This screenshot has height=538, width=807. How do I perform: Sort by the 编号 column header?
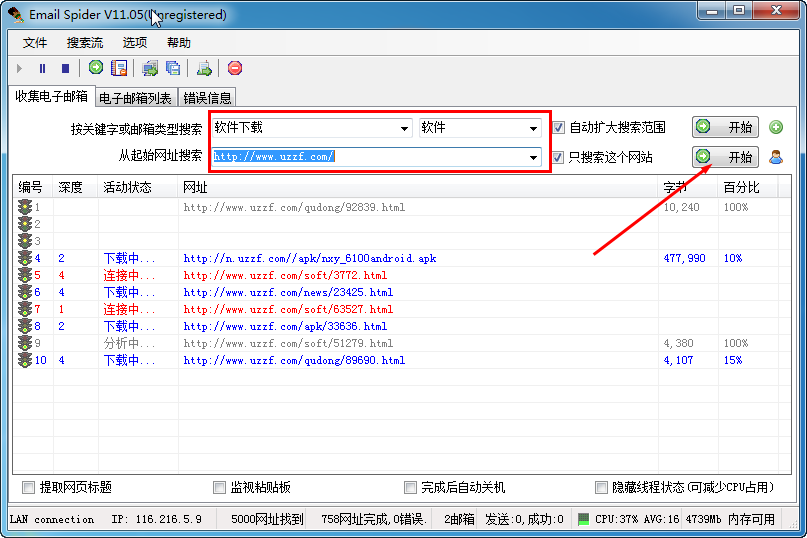pos(32,187)
